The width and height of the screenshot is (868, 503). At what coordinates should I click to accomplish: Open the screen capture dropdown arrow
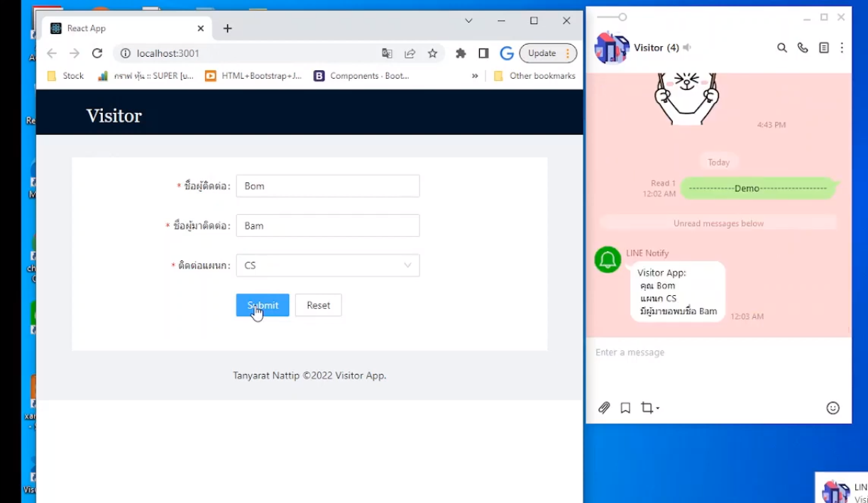(x=658, y=409)
